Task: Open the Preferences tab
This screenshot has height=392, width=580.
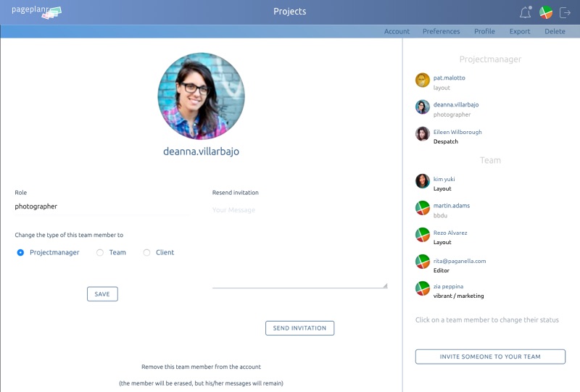Action: [x=441, y=31]
